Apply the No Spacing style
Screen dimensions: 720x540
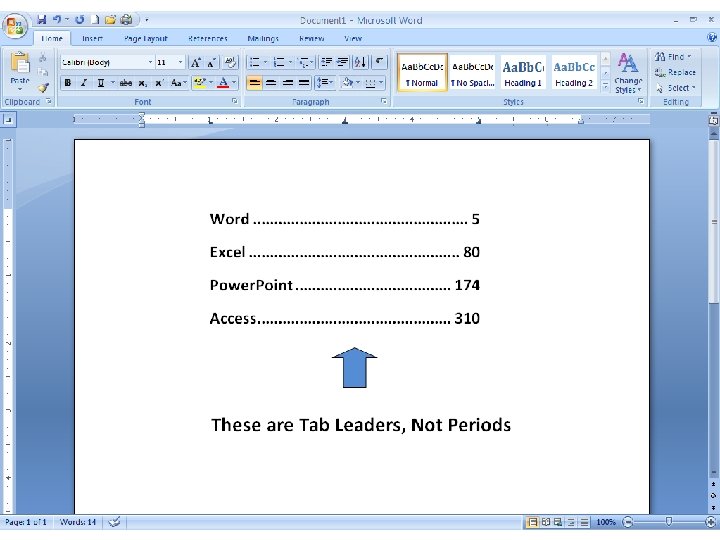pyautogui.click(x=472, y=73)
